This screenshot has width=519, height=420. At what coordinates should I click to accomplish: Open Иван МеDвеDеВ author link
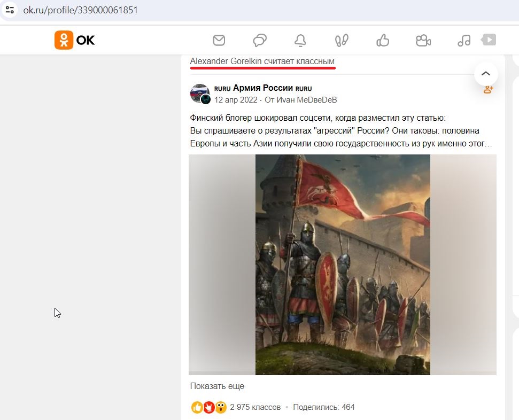306,100
